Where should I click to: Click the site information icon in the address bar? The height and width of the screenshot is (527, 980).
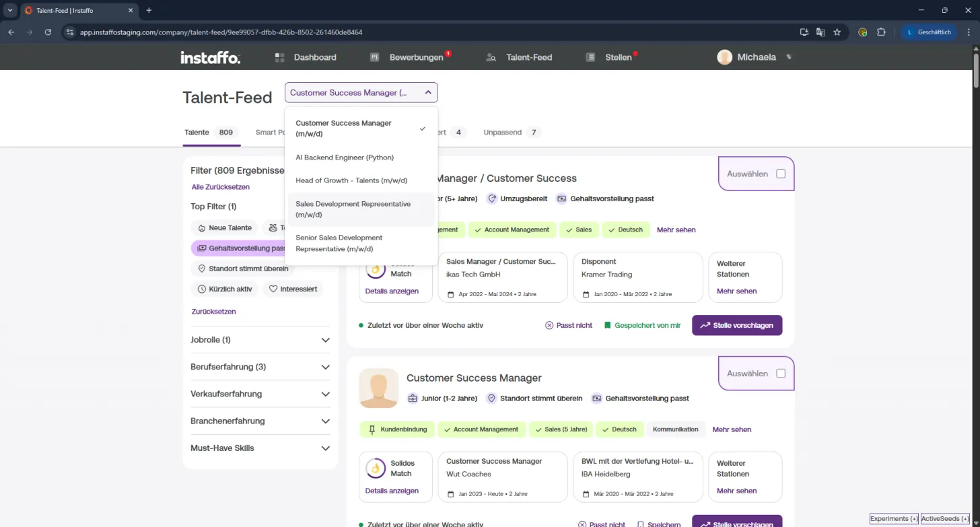pyautogui.click(x=69, y=32)
